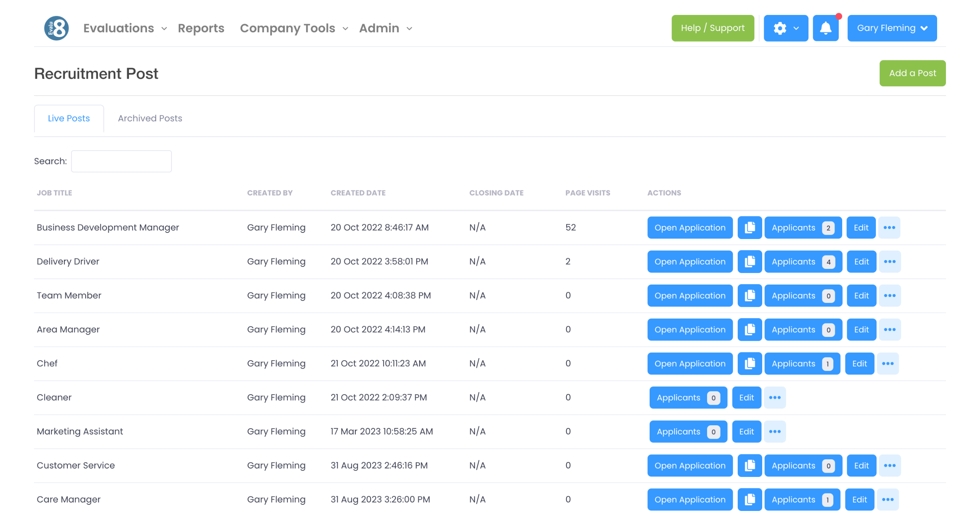Go to the Reports menu item
The height and width of the screenshot is (514, 980).
click(x=201, y=28)
